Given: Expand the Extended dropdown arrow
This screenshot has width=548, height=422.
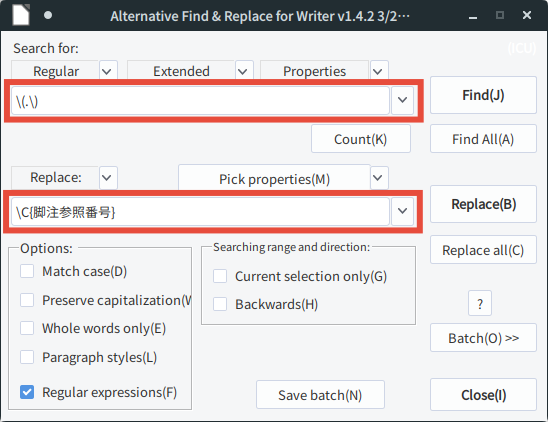Looking at the screenshot, I should click(x=243, y=71).
